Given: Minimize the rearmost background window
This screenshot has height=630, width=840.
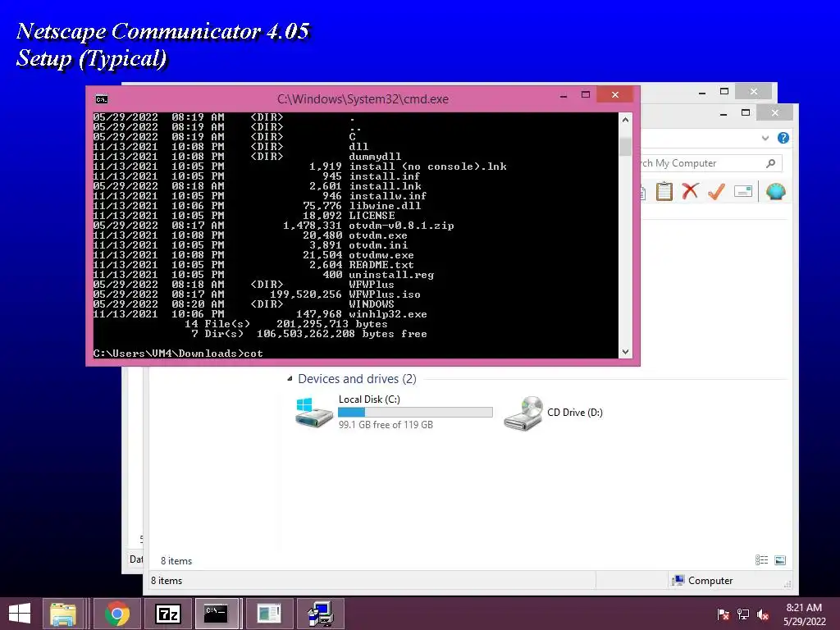Looking at the screenshot, I should pyautogui.click(x=702, y=92).
